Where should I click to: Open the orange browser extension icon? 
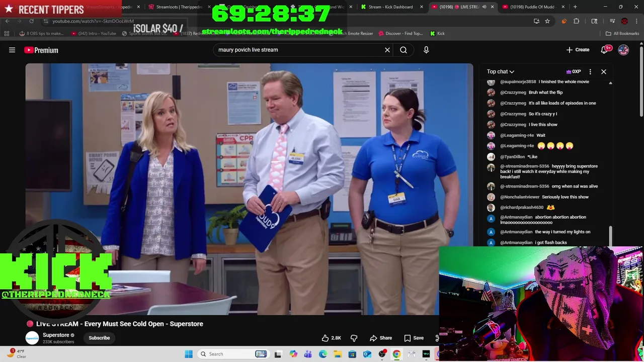pyautogui.click(x=564, y=21)
